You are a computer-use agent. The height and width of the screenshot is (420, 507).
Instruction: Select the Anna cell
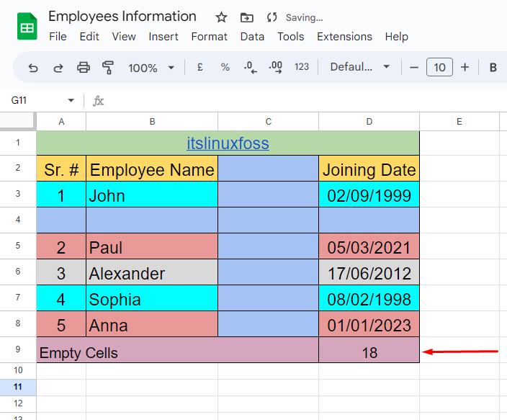point(152,324)
